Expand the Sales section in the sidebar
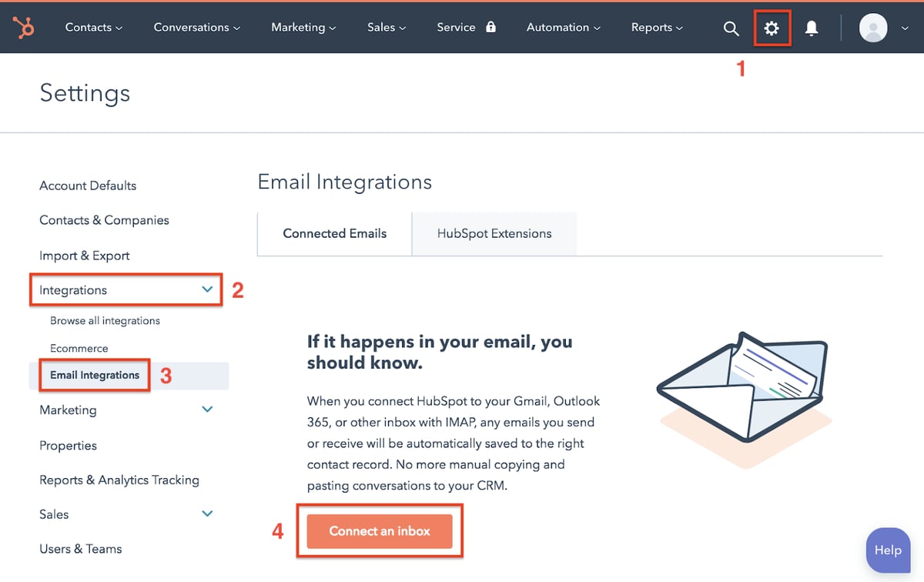 click(53, 513)
